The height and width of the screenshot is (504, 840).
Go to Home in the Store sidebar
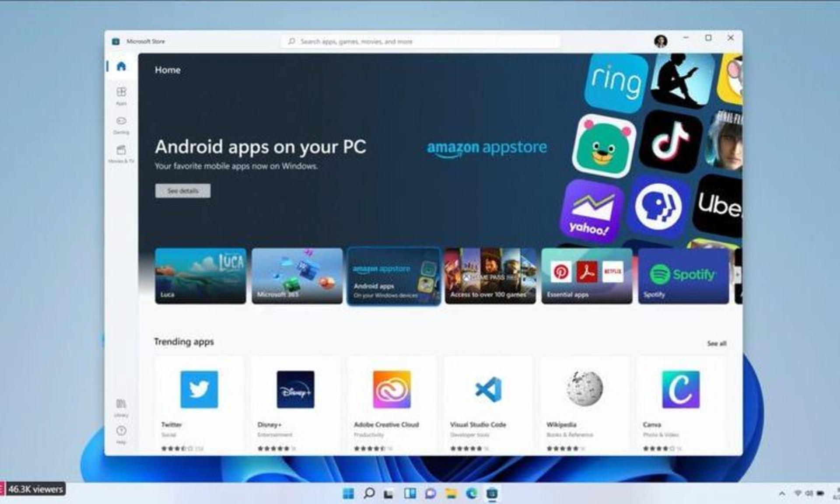pos(121,66)
